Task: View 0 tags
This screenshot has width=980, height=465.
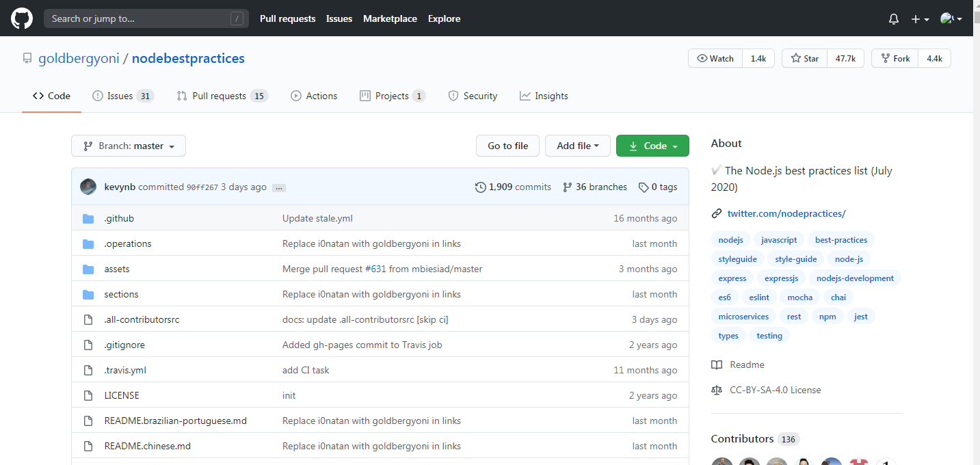Action: (658, 187)
